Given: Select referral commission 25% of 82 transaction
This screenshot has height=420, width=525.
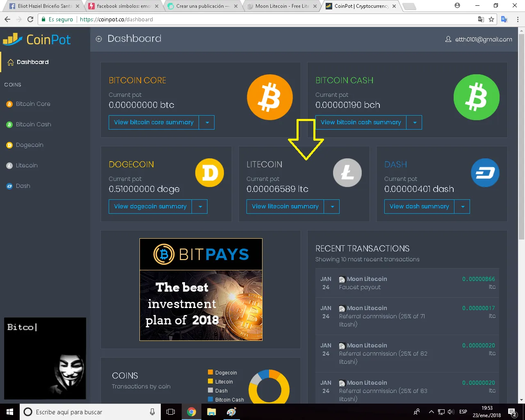Looking at the screenshot, I should coord(407,354).
